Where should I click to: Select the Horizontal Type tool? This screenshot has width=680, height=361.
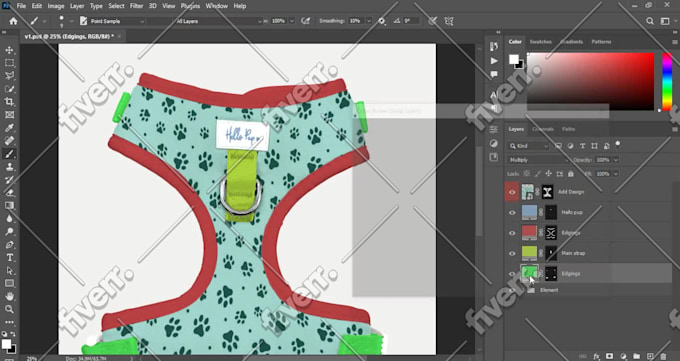(x=9, y=258)
